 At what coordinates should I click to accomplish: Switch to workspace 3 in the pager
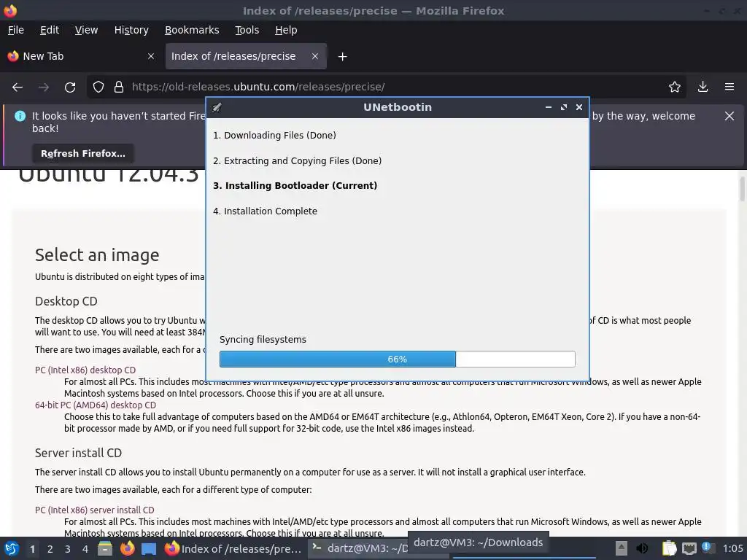click(x=68, y=549)
